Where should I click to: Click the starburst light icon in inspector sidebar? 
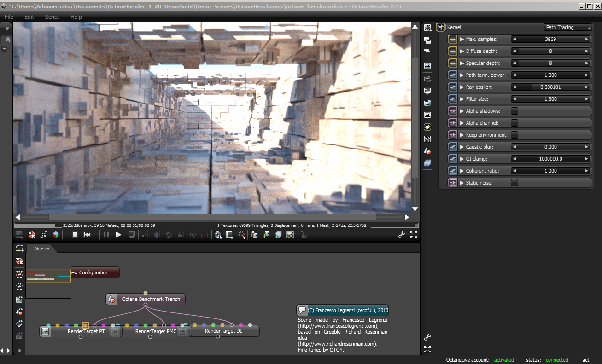click(427, 127)
